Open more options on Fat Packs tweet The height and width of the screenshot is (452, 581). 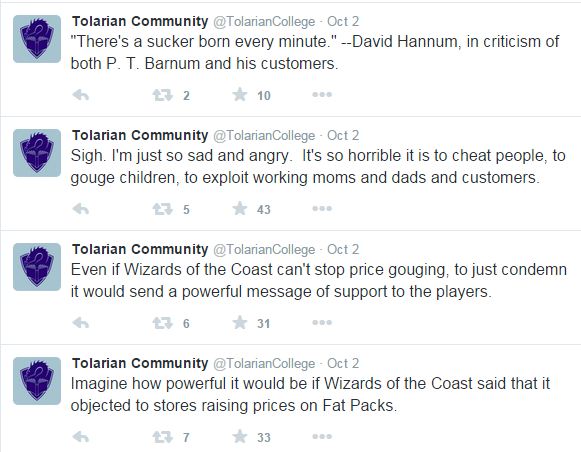coord(322,437)
